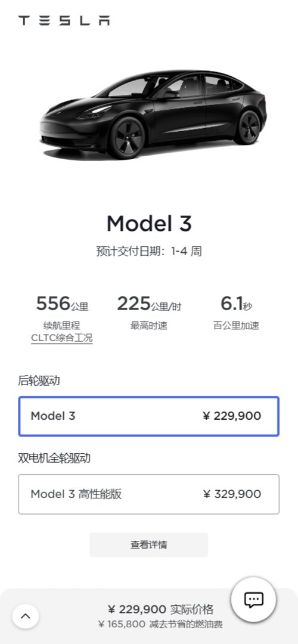Click the 百公里加速 label

[236, 326]
